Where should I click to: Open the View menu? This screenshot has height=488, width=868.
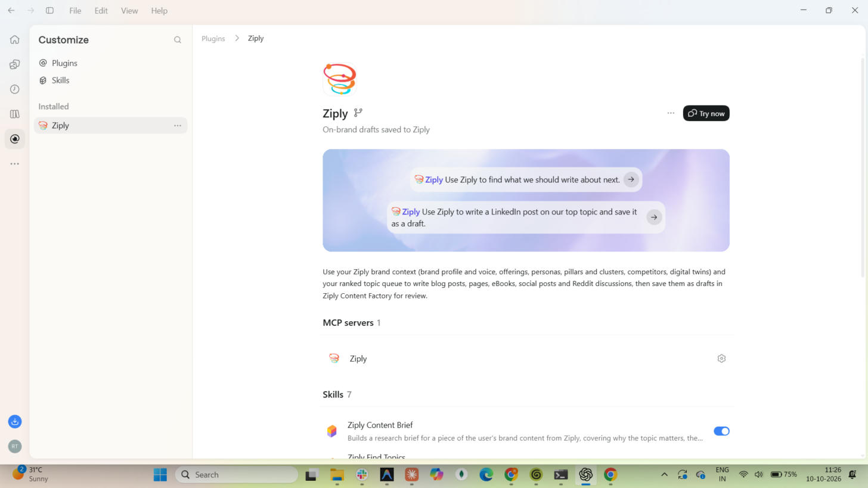129,11
